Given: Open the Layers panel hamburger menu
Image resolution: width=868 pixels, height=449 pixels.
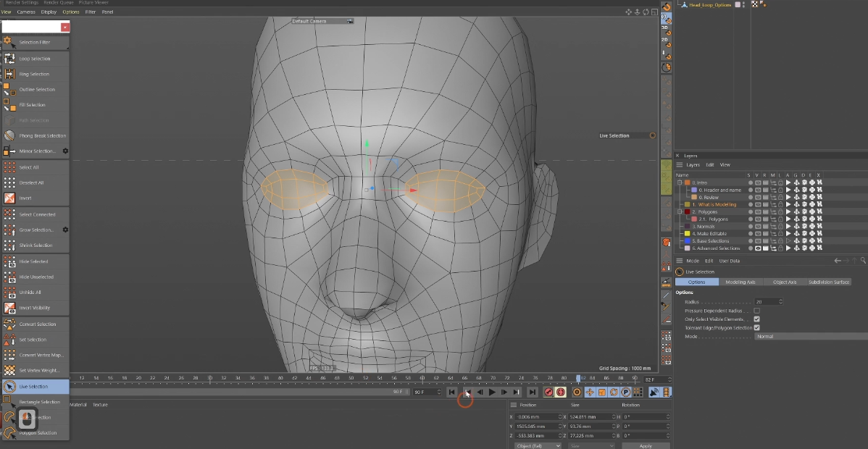Looking at the screenshot, I should [679, 165].
